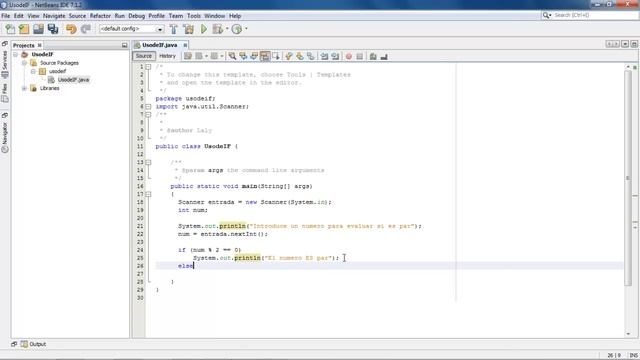Switch the editor to History view
640x360 pixels.
pos(167,56)
